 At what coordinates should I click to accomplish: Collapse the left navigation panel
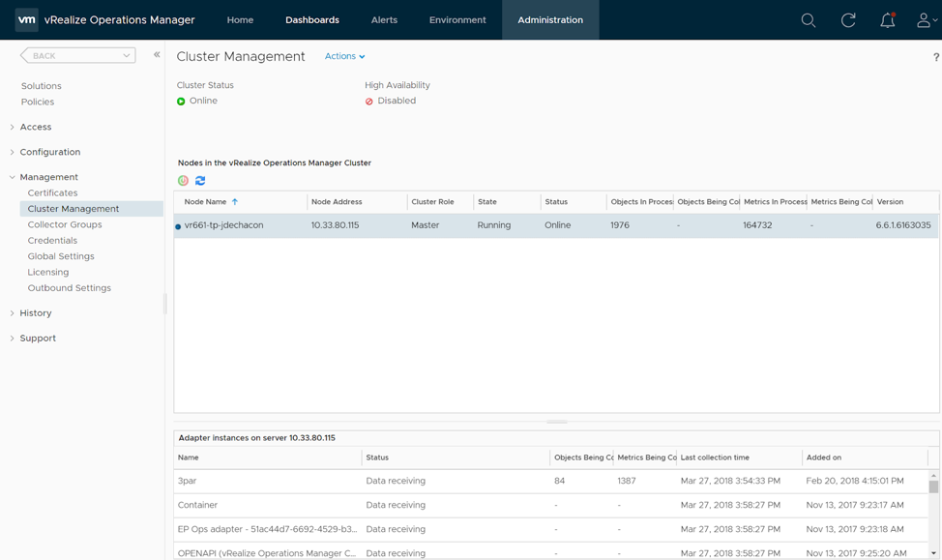[x=157, y=55]
